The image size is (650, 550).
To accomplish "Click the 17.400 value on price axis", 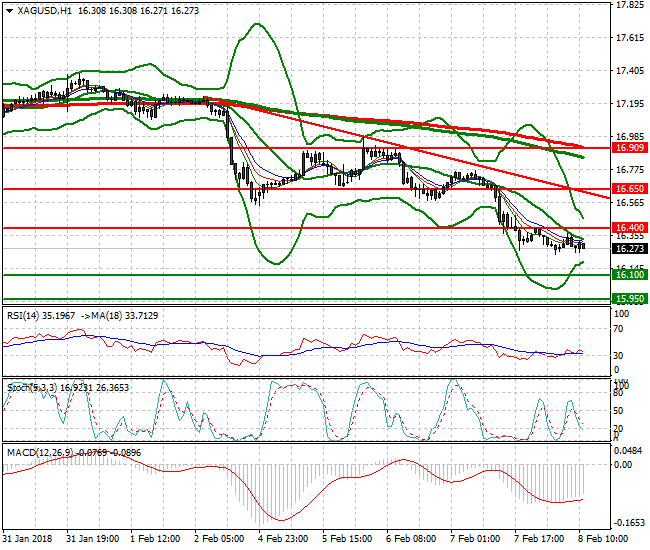I will coord(628,71).
